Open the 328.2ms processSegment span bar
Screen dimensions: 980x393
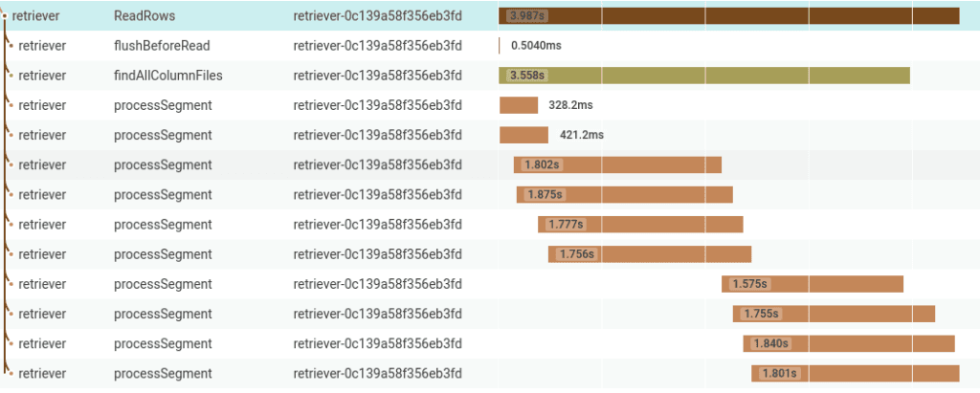coord(519,105)
